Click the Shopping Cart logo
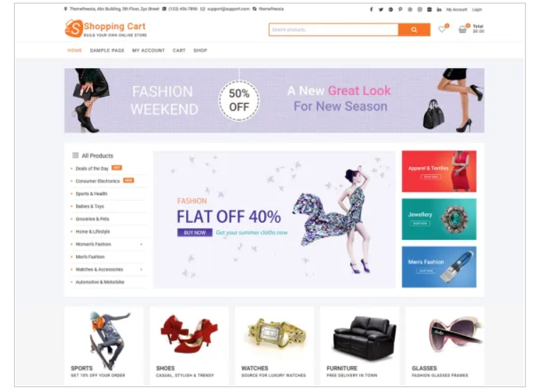This screenshot has width=537, height=392. tap(105, 28)
